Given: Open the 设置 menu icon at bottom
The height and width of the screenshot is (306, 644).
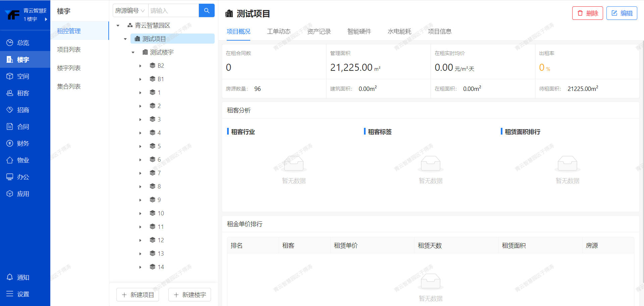Looking at the screenshot, I should point(10,294).
